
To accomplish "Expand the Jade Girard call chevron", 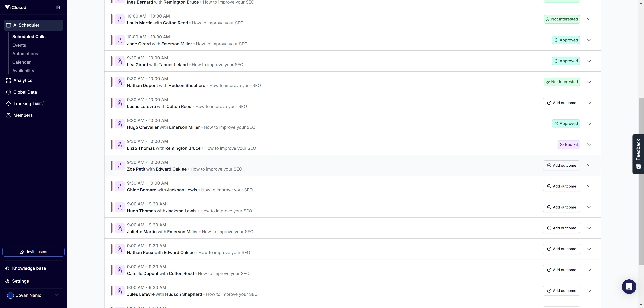I will tap(589, 40).
